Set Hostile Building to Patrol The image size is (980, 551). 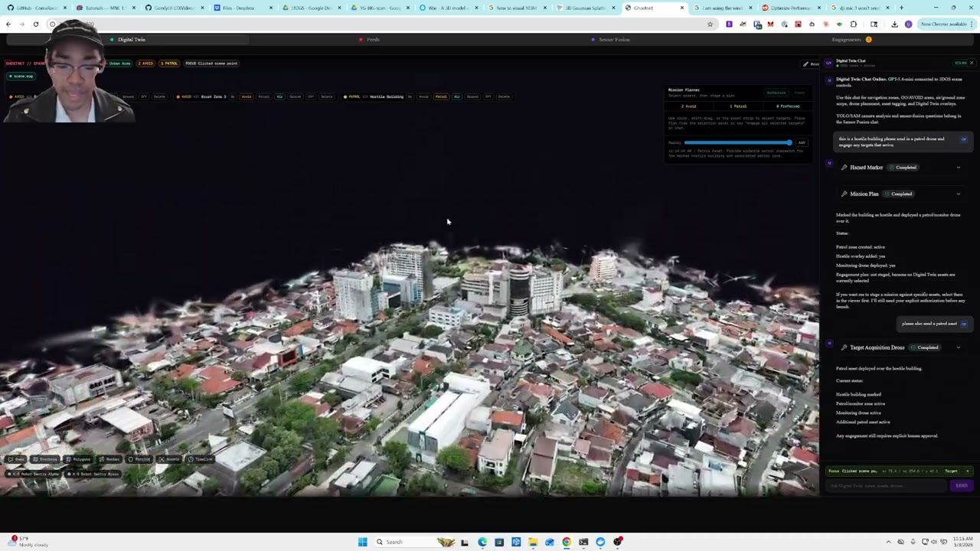441,97
